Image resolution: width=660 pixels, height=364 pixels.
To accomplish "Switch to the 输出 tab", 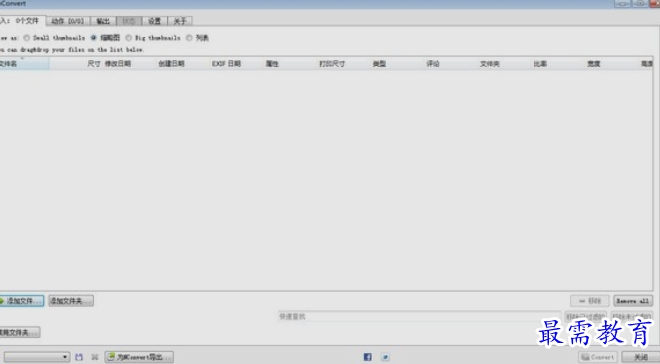I will (103, 21).
